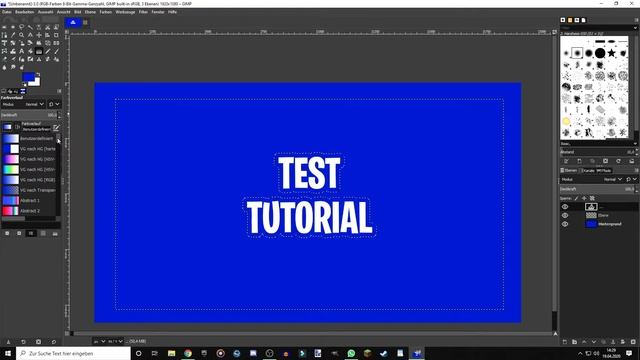Open status bar unit dropdown

(100, 341)
